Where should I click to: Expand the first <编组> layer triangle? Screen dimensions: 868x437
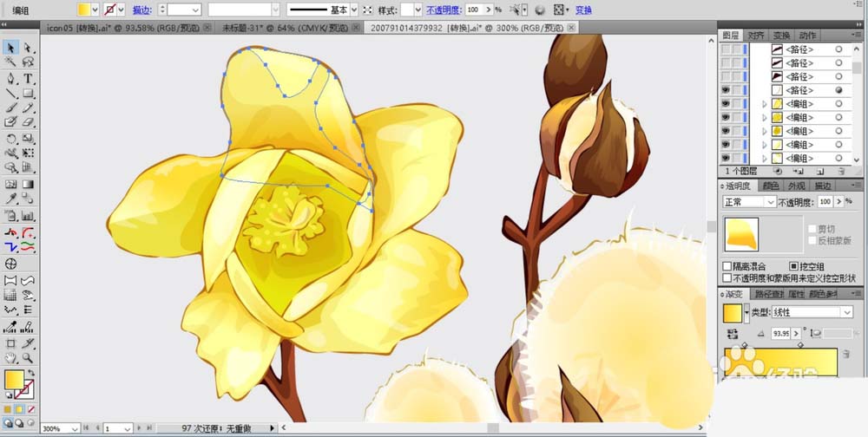(x=765, y=103)
